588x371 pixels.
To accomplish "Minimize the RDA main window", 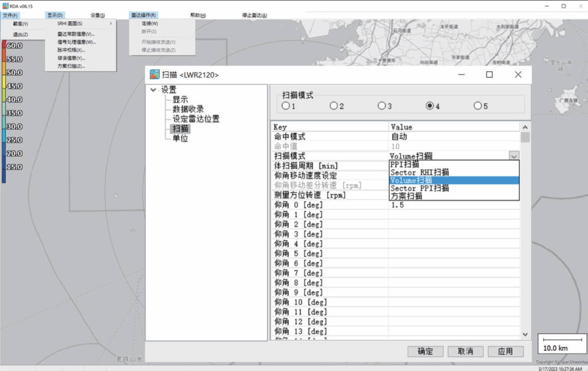I will coord(547,6).
